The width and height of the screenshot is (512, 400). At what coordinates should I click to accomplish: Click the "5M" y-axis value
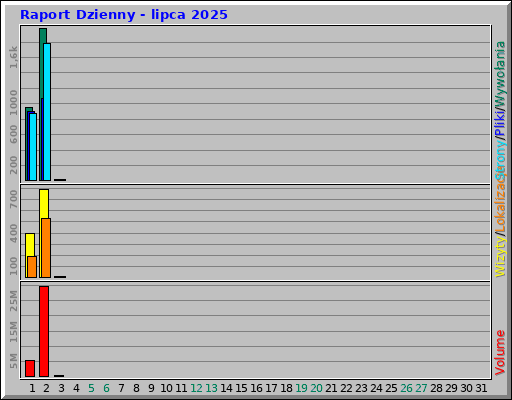tap(13, 361)
